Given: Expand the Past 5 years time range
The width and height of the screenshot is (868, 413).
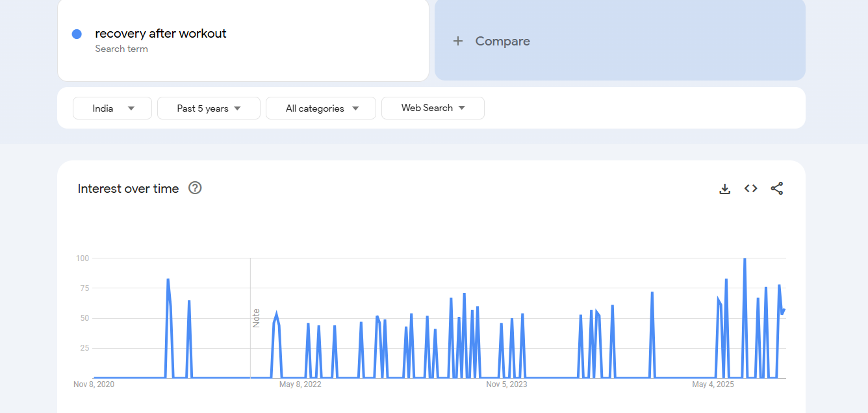Looking at the screenshot, I should (209, 108).
